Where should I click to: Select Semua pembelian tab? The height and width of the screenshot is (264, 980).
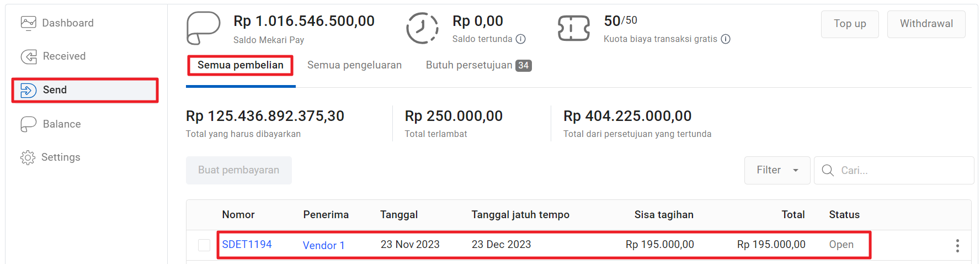pyautogui.click(x=241, y=65)
